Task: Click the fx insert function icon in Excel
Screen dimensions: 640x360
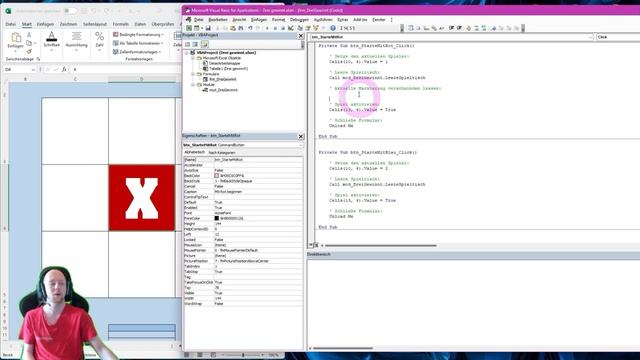Action: point(64,70)
